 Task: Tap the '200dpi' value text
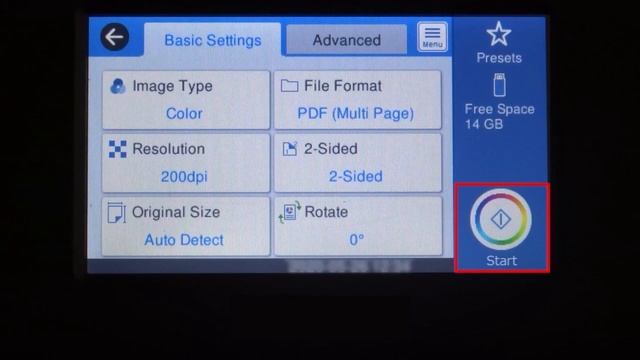184,177
